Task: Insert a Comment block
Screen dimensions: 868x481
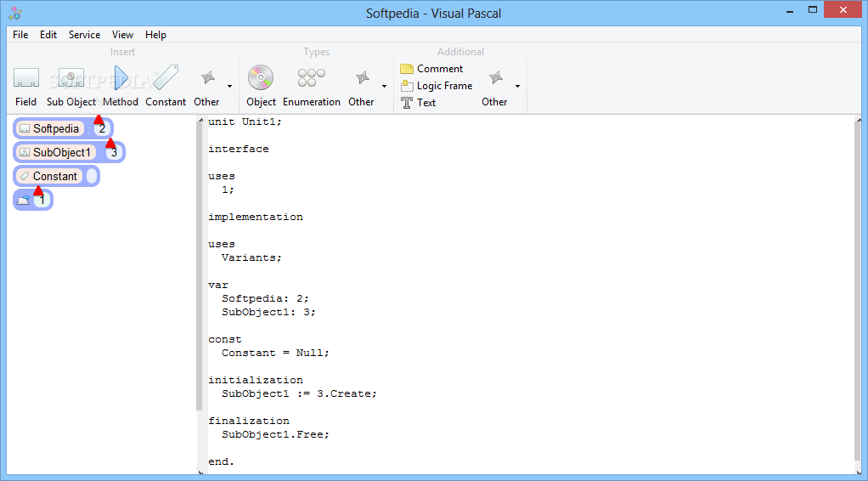Action: tap(431, 69)
